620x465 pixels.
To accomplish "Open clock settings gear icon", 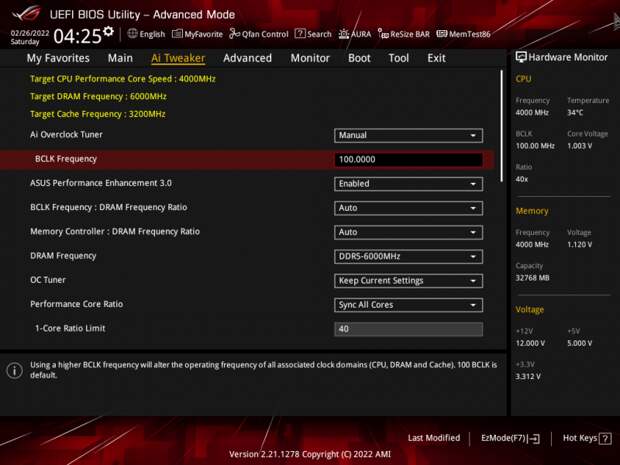I will click(x=108, y=31).
